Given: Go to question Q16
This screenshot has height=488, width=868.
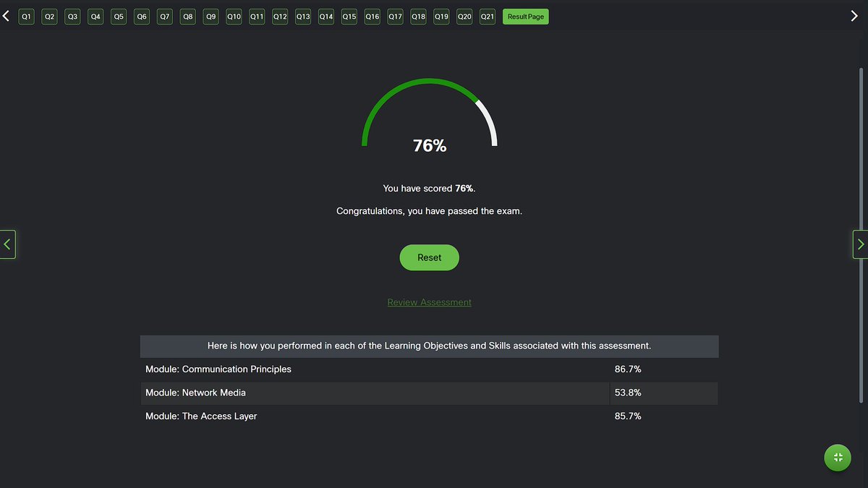Looking at the screenshot, I should (x=372, y=16).
